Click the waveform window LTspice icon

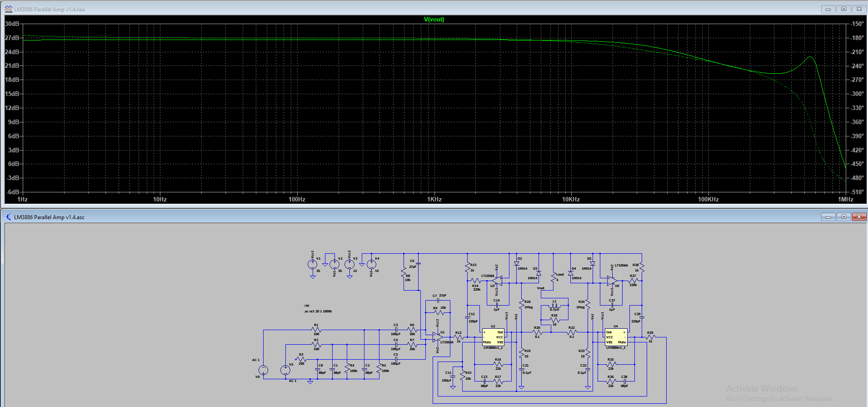(x=9, y=9)
